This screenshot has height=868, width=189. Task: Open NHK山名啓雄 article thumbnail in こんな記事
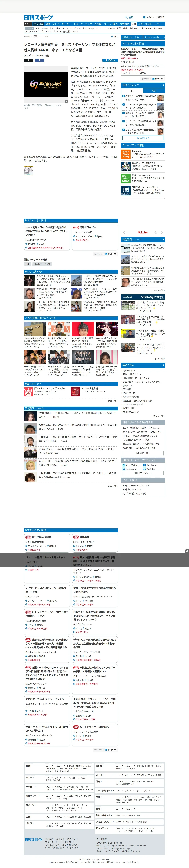(35, 329)
